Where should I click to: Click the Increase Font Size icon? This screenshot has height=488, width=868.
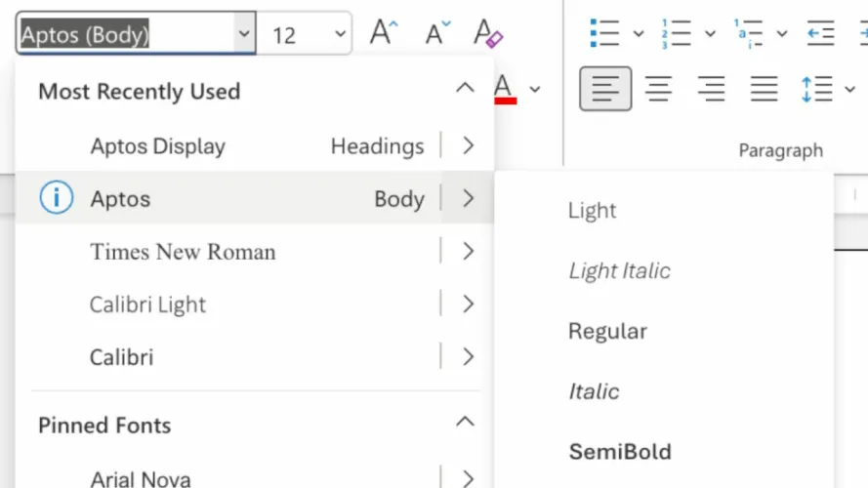coord(384,34)
